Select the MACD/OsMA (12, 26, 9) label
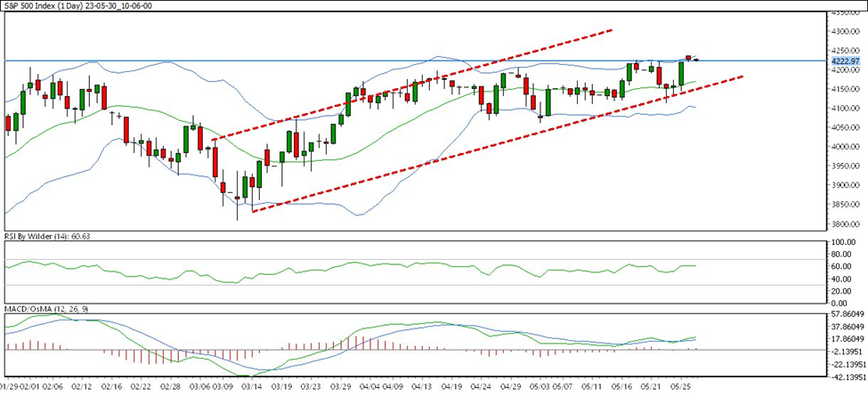 (x=45, y=307)
